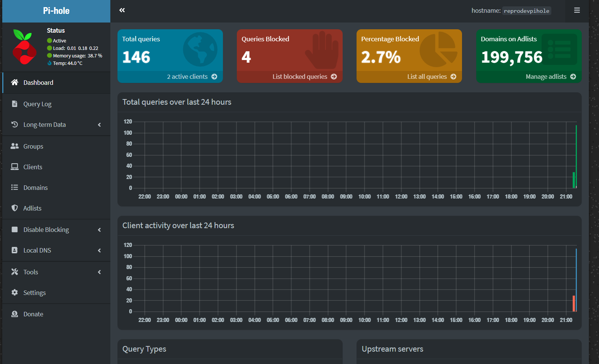Image resolution: width=599 pixels, height=364 pixels.
Task: Open the hamburger menu at top right
Action: [x=577, y=11]
